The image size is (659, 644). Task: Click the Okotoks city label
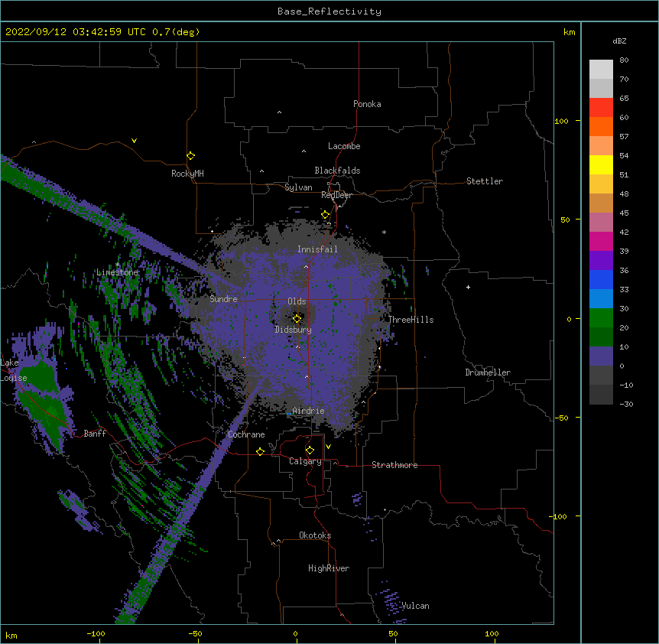(x=315, y=535)
